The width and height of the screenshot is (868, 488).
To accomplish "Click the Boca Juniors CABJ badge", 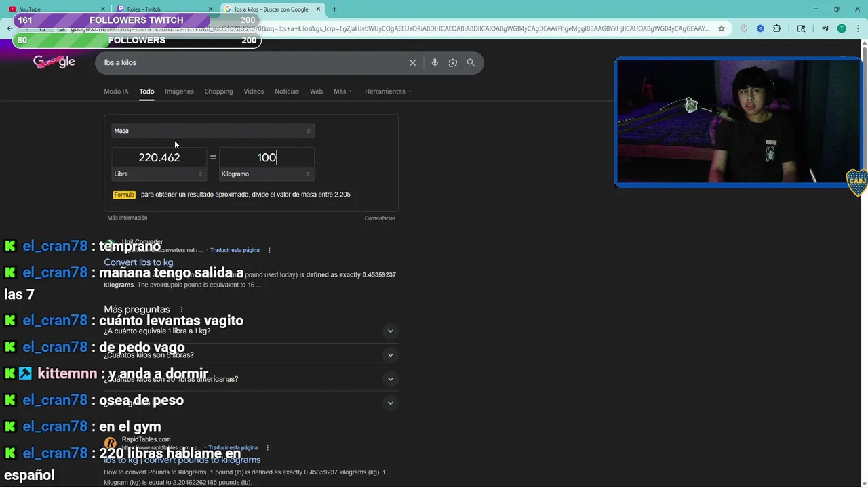I will click(857, 182).
